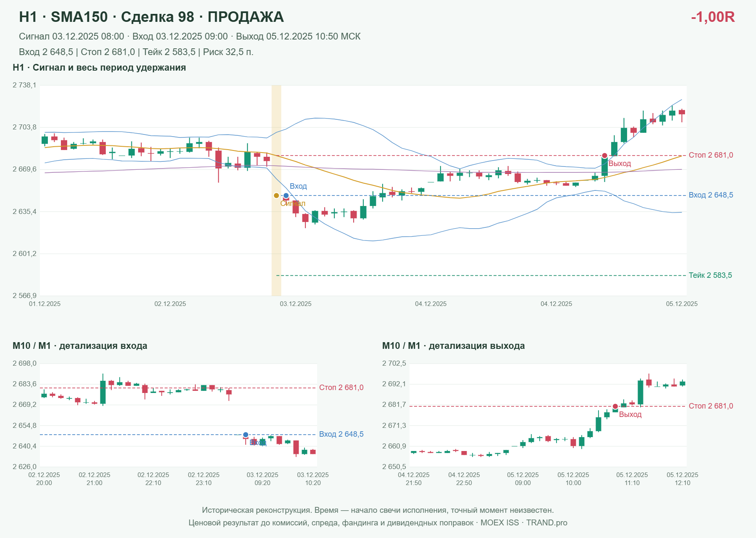Click the 03.12.2025 date on the H1 axis
This screenshot has height=538, width=756.
pyautogui.click(x=296, y=304)
